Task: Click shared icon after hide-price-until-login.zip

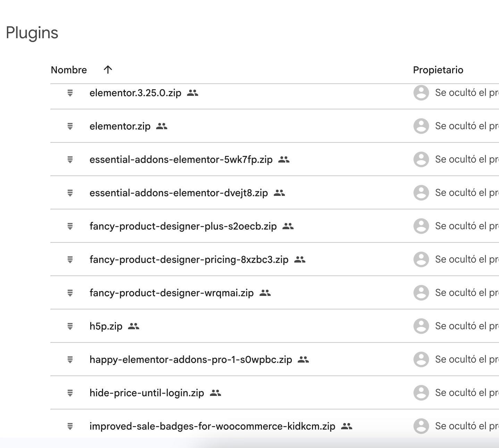Action: coord(215,393)
